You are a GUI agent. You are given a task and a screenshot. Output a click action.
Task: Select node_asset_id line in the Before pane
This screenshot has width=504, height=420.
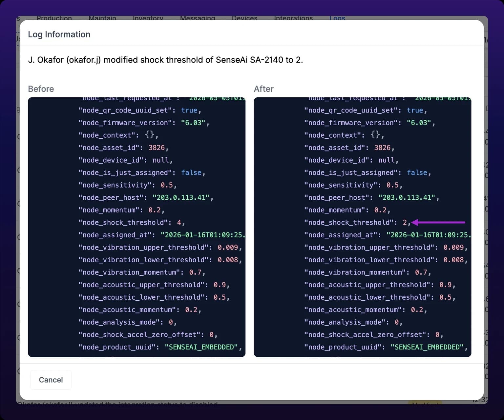point(123,148)
